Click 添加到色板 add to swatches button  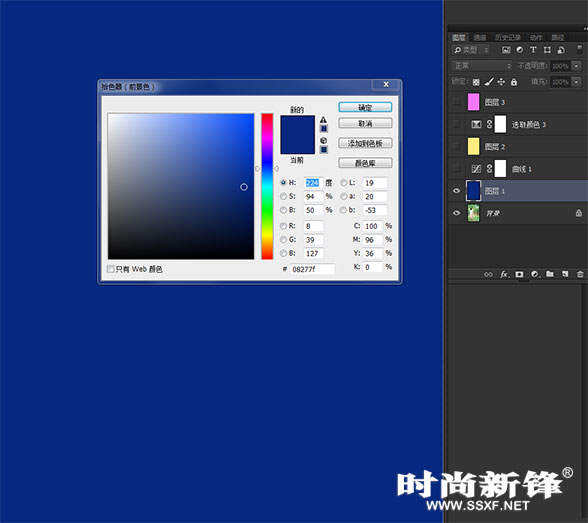tap(365, 143)
